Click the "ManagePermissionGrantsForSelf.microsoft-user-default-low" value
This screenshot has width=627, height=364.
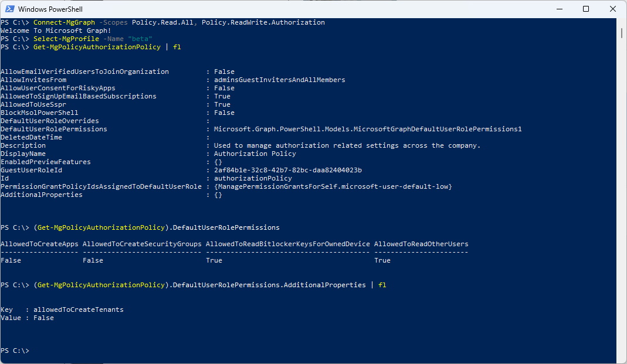click(x=333, y=186)
